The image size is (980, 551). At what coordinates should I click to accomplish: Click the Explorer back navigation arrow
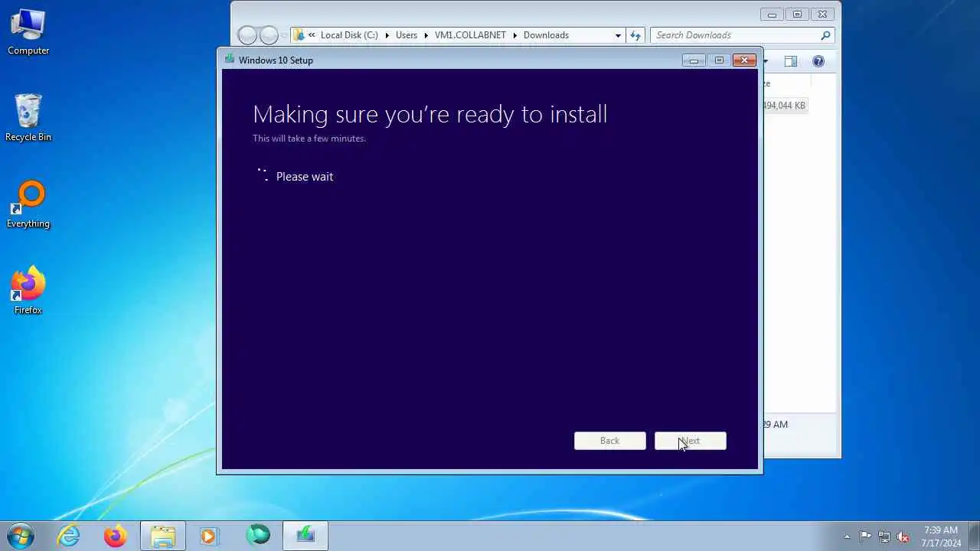247,35
